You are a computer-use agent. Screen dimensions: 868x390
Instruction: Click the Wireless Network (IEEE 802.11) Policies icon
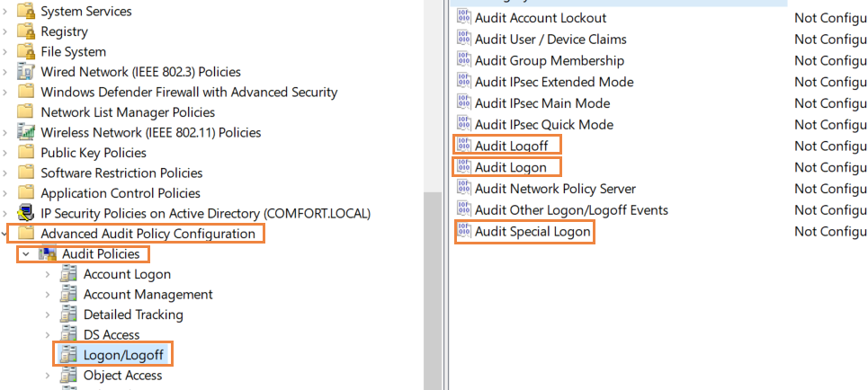coord(26,132)
